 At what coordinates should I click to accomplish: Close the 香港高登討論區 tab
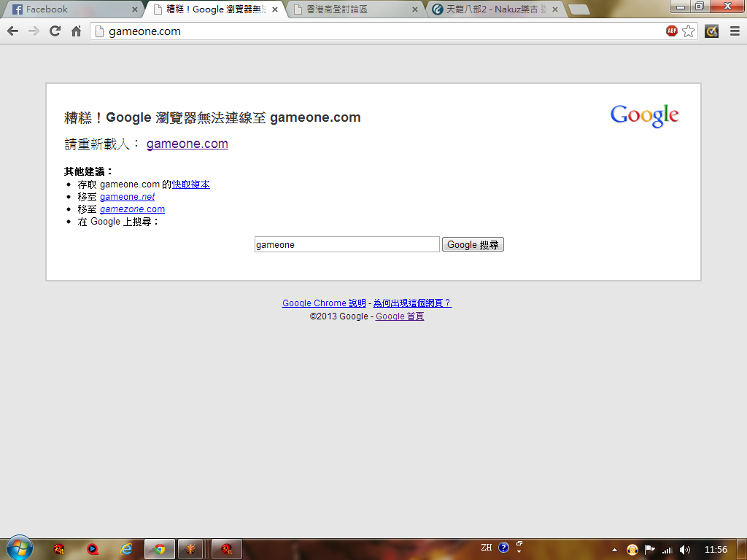(415, 9)
